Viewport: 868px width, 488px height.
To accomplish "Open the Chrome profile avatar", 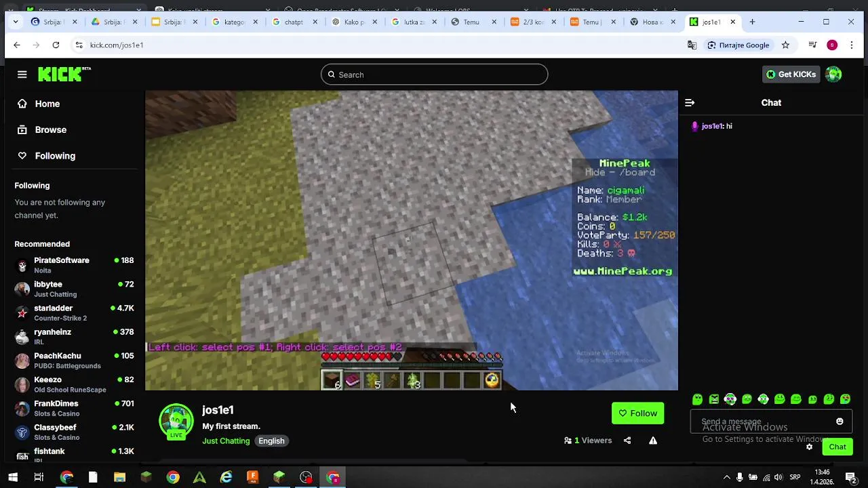I will tap(832, 45).
